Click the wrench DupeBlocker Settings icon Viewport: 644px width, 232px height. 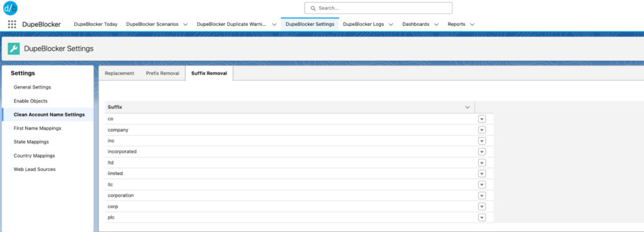coord(14,48)
